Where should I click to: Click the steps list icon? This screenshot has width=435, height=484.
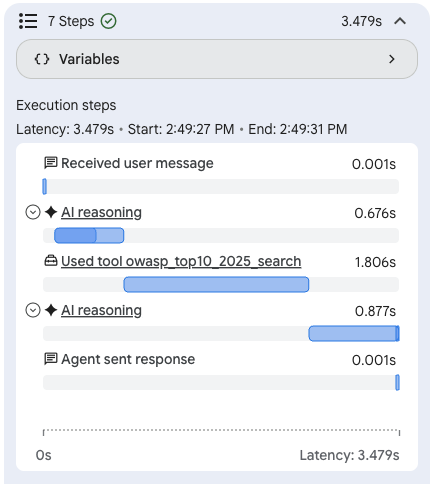click(x=28, y=21)
